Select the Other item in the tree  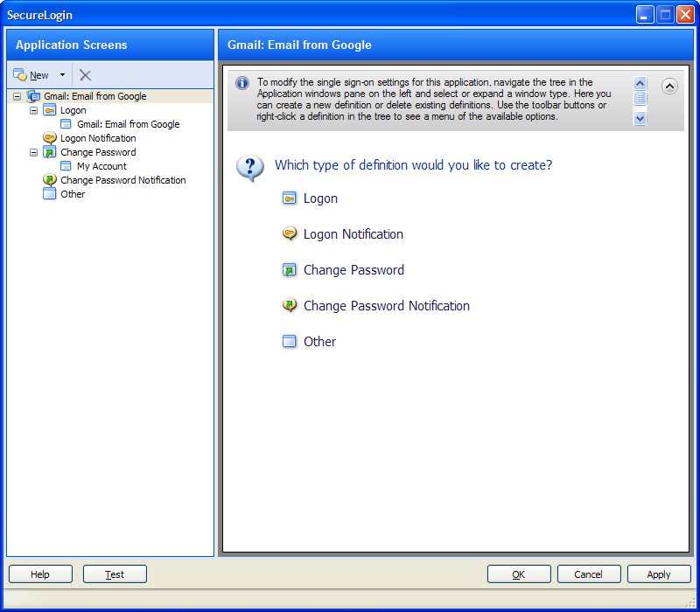(73, 194)
